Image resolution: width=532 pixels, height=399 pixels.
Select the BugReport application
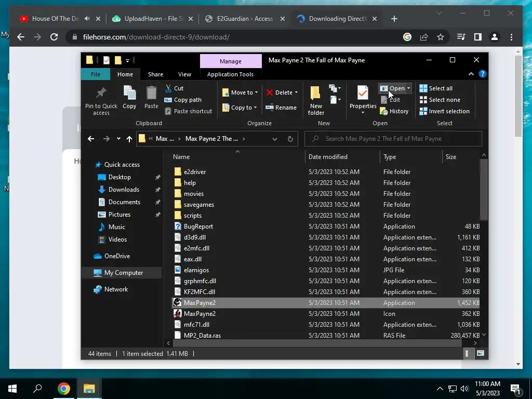point(198,227)
